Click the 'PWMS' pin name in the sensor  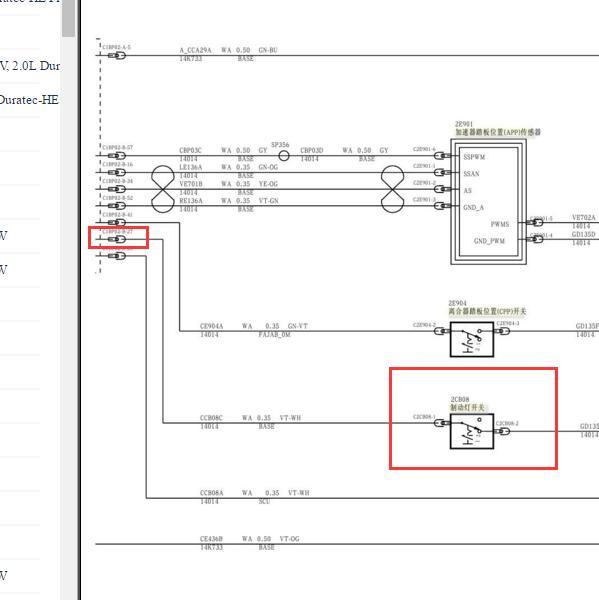point(500,224)
